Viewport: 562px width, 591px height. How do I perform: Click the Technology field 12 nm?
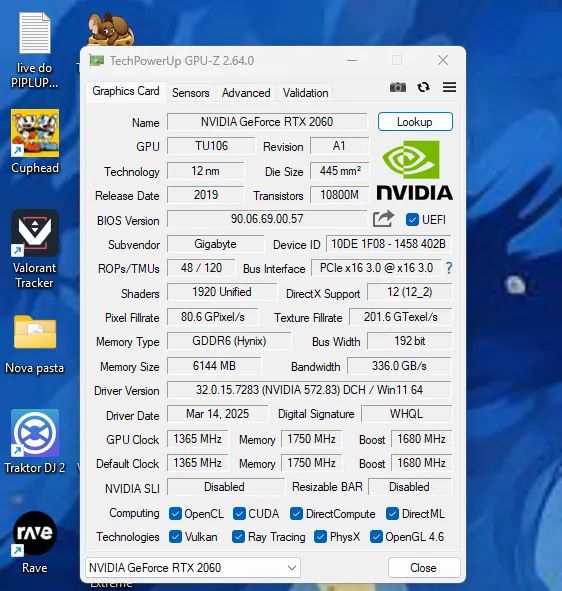tap(205, 171)
